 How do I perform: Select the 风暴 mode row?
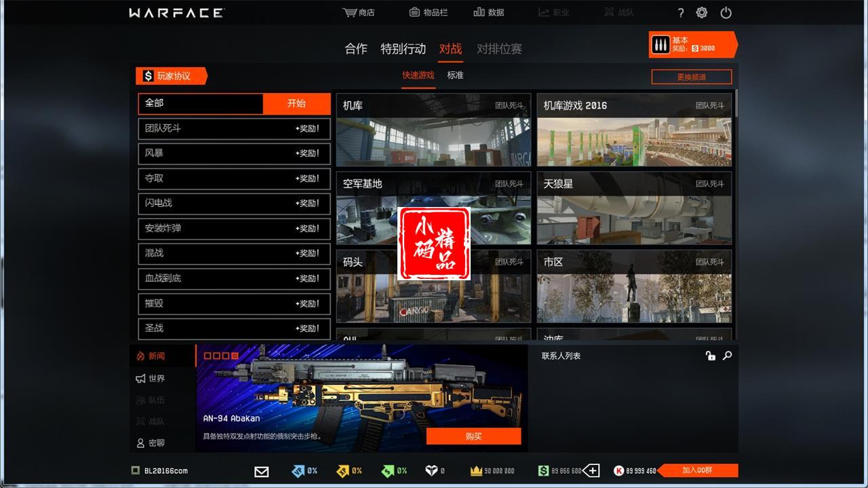coord(234,153)
